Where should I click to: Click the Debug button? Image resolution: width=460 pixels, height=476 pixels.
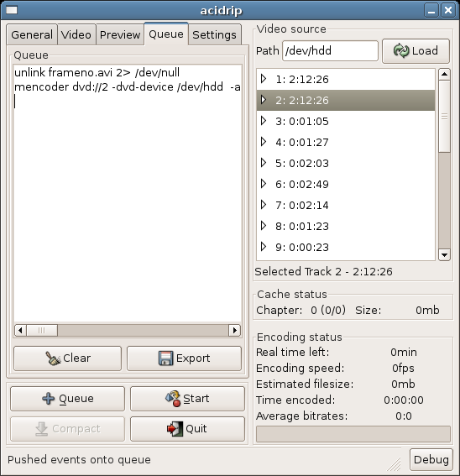[431, 459]
